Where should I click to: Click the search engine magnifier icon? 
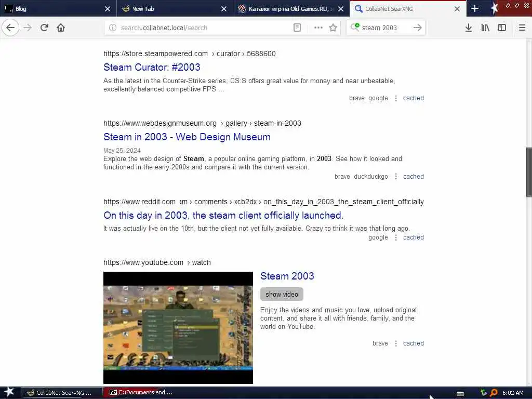(x=355, y=27)
